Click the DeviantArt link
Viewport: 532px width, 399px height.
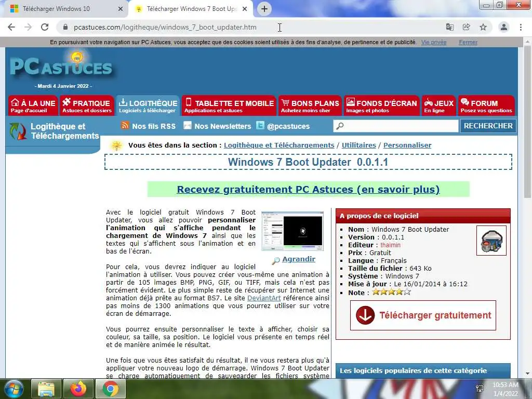263,298
